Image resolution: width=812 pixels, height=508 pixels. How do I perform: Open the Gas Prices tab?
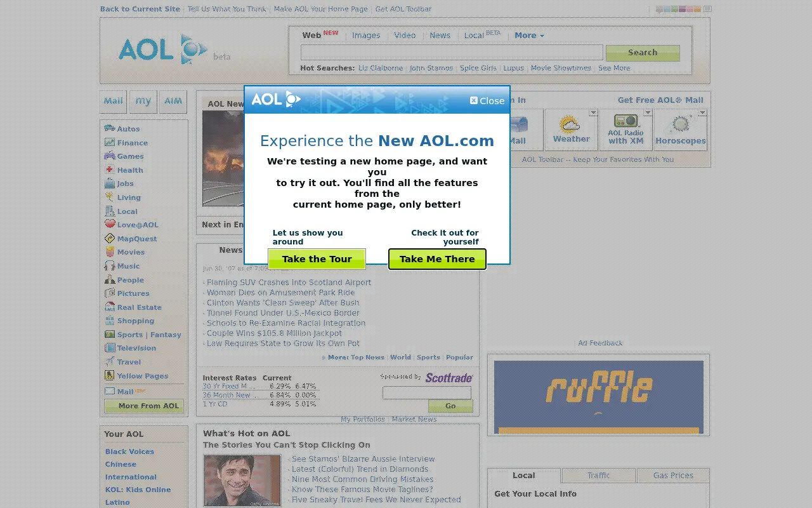coord(673,475)
